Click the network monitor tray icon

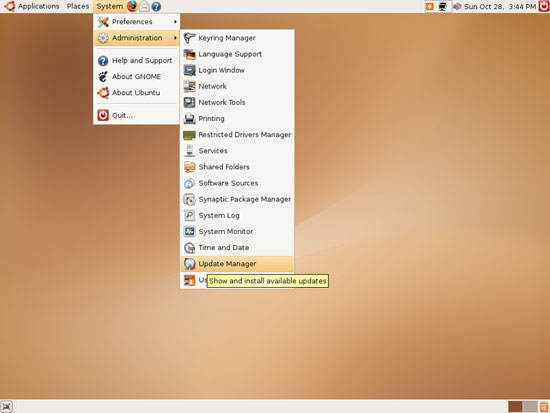(x=443, y=6)
